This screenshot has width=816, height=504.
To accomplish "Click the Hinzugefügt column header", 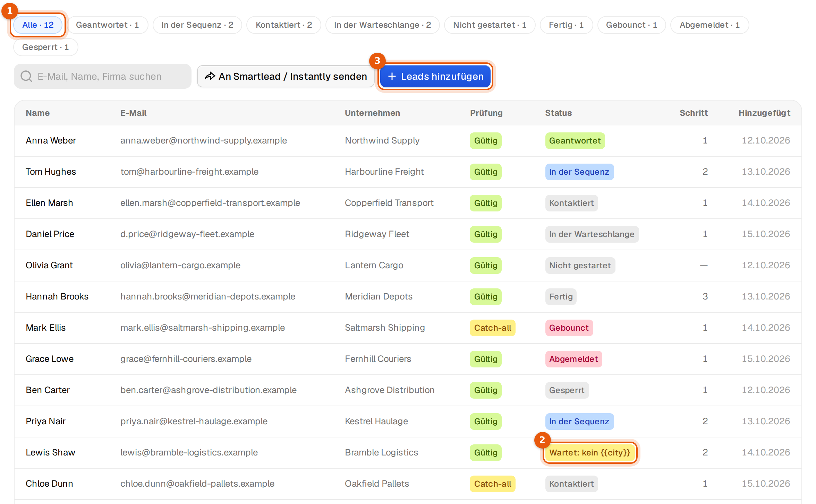I will tap(764, 113).
